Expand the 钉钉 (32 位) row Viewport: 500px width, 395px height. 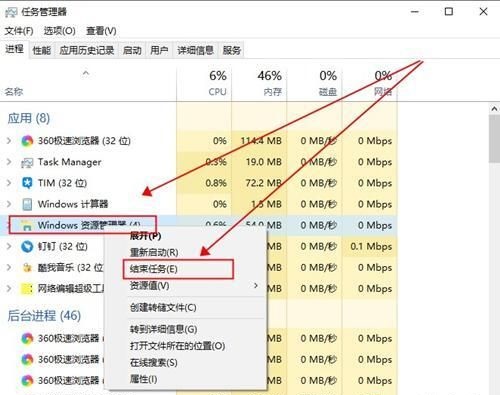coord(9,247)
